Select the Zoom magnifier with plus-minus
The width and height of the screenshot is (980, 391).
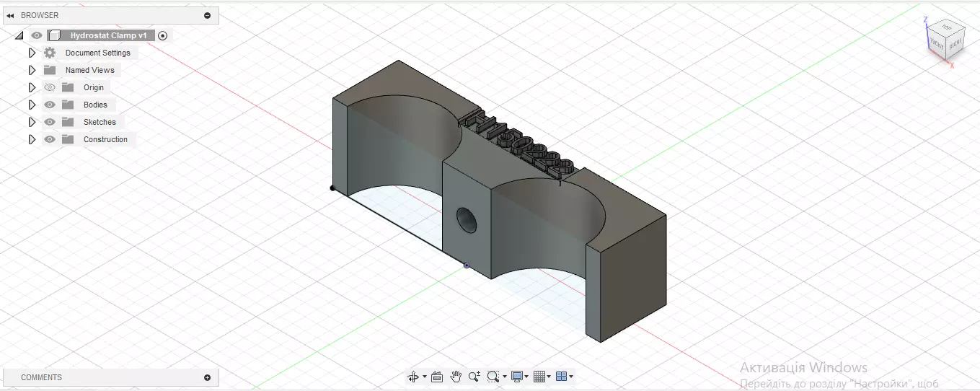click(474, 377)
